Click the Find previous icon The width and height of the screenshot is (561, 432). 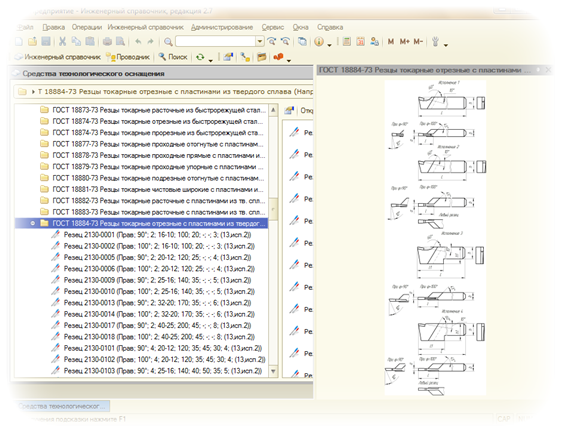pyautogui.click(x=285, y=42)
